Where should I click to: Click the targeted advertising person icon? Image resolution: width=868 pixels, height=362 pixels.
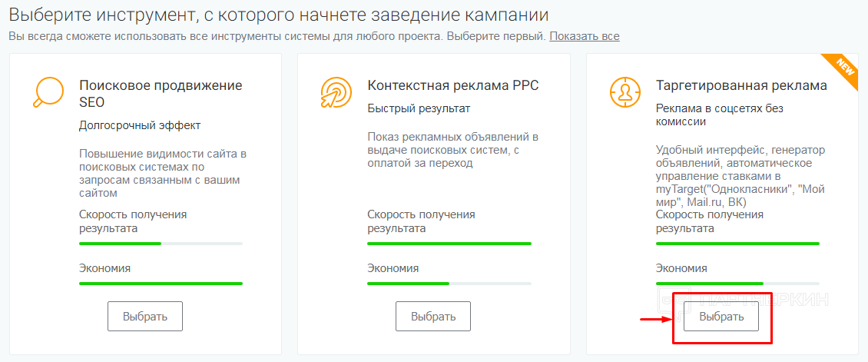(624, 91)
